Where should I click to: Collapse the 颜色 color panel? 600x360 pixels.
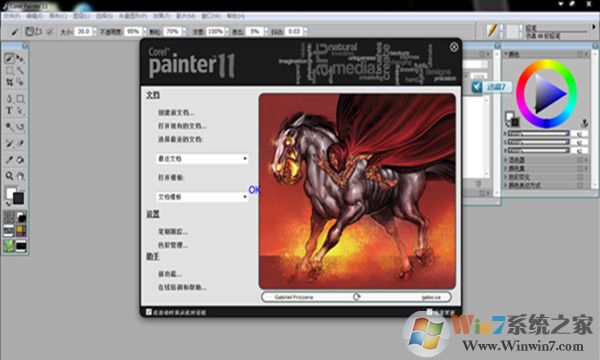506,55
